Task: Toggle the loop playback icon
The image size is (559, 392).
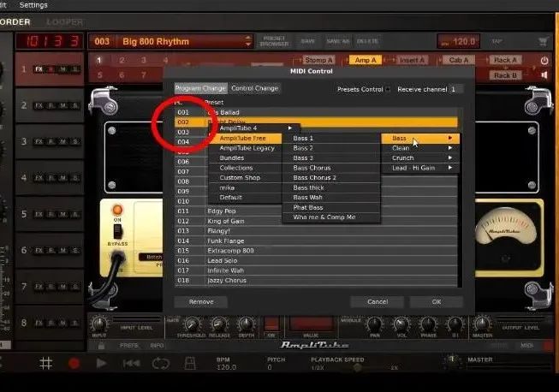Action: [x=161, y=364]
